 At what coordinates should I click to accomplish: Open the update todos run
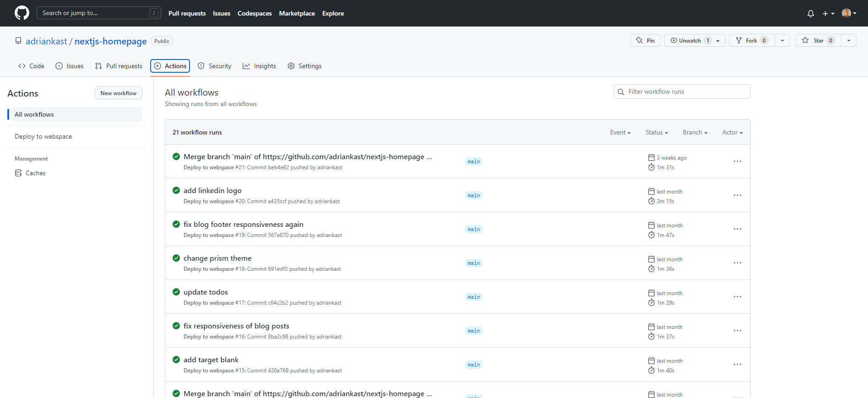coord(206,292)
